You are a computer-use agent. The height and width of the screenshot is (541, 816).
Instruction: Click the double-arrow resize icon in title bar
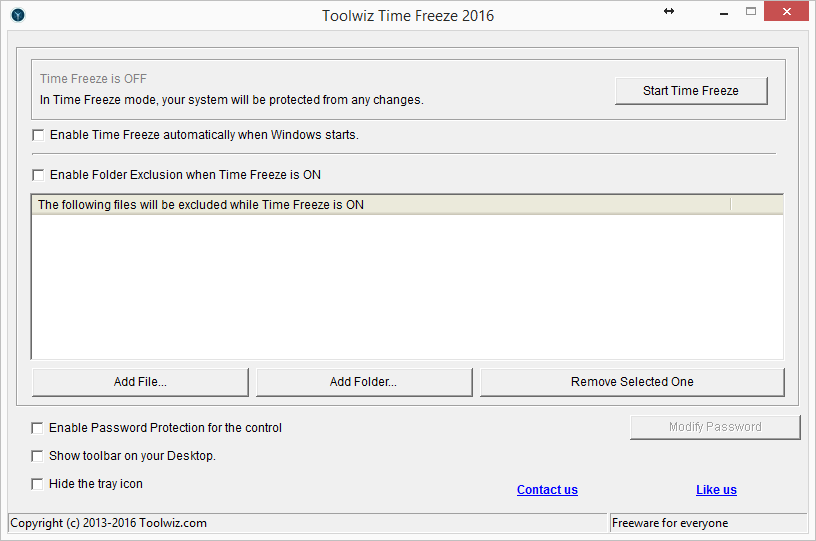(x=669, y=11)
